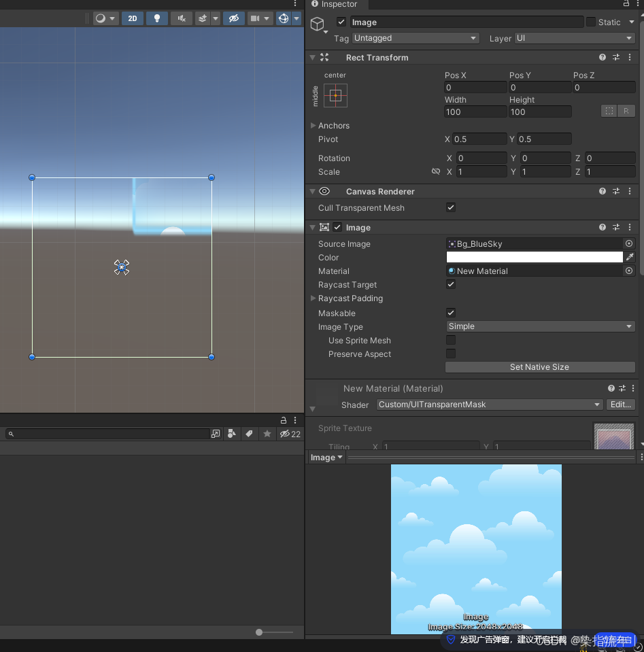Toggle scene lighting with the bulb icon
The height and width of the screenshot is (652, 644).
(x=157, y=18)
